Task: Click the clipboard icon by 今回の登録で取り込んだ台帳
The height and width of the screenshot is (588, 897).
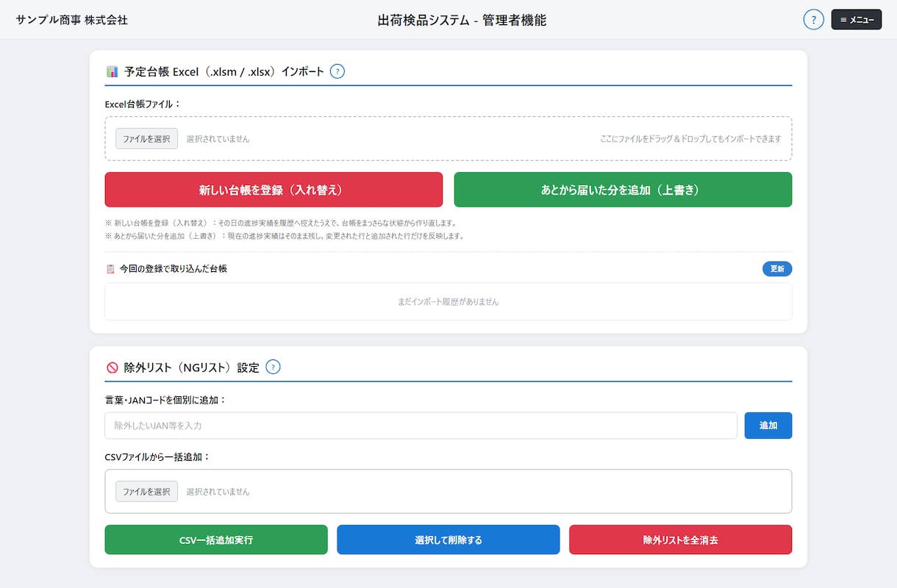Action: tap(110, 269)
